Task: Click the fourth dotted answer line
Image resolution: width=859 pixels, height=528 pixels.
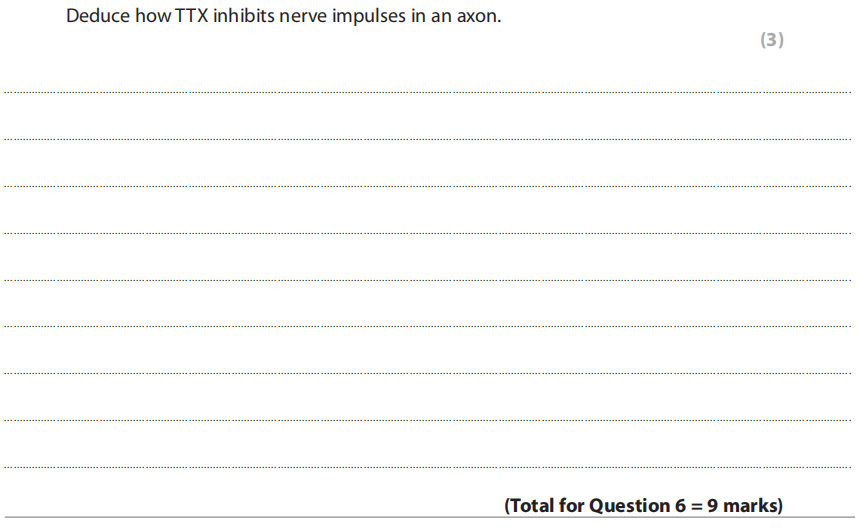Action: click(430, 233)
